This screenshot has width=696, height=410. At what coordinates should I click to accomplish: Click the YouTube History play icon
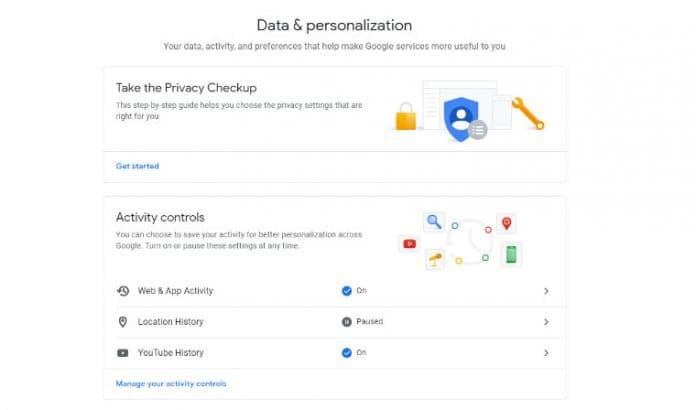(123, 353)
